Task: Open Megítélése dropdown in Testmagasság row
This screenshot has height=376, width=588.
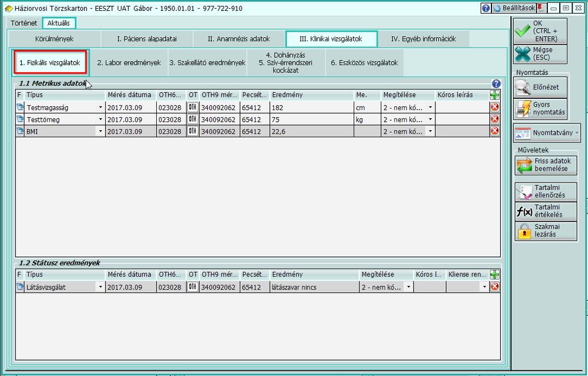Action: point(430,107)
